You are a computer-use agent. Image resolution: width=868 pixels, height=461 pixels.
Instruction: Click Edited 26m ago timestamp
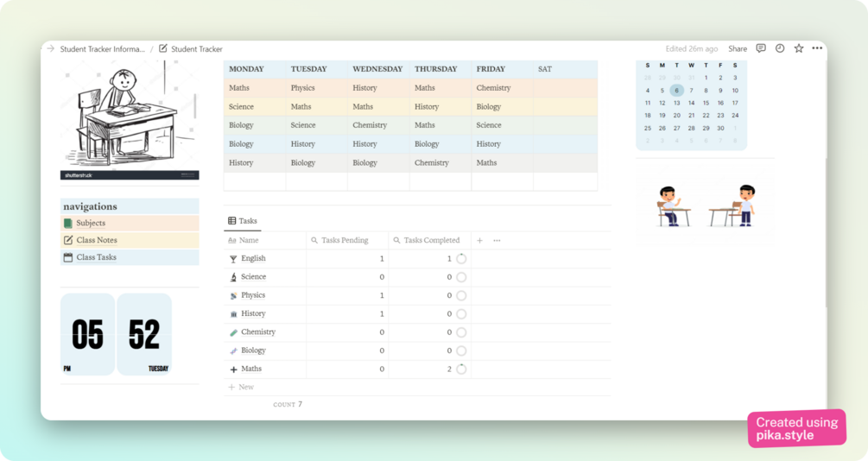692,48
